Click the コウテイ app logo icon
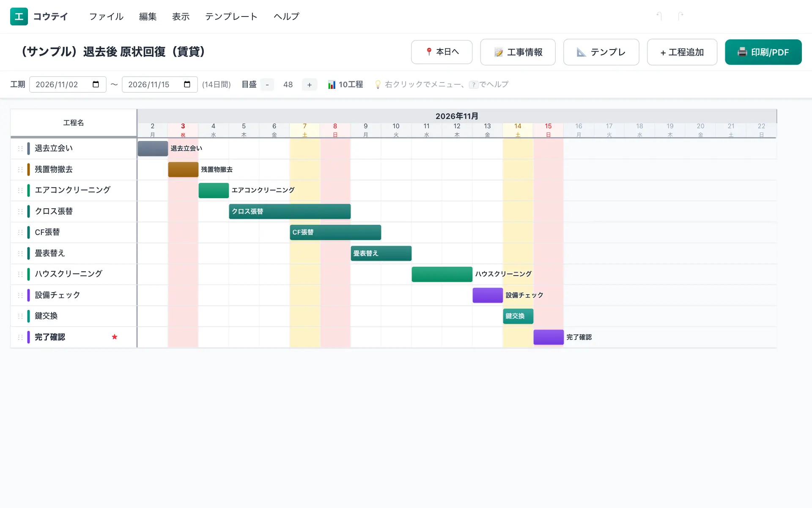The height and width of the screenshot is (508, 812). click(x=19, y=17)
